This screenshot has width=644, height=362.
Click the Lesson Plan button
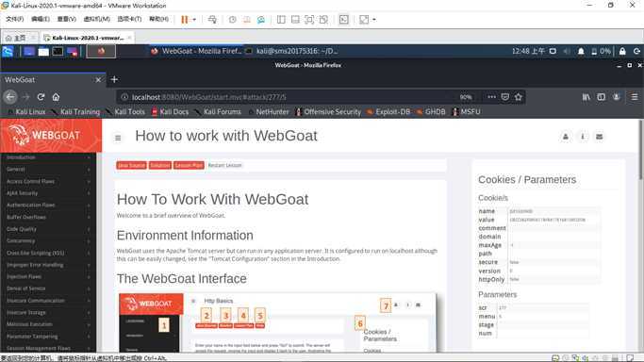tap(189, 165)
